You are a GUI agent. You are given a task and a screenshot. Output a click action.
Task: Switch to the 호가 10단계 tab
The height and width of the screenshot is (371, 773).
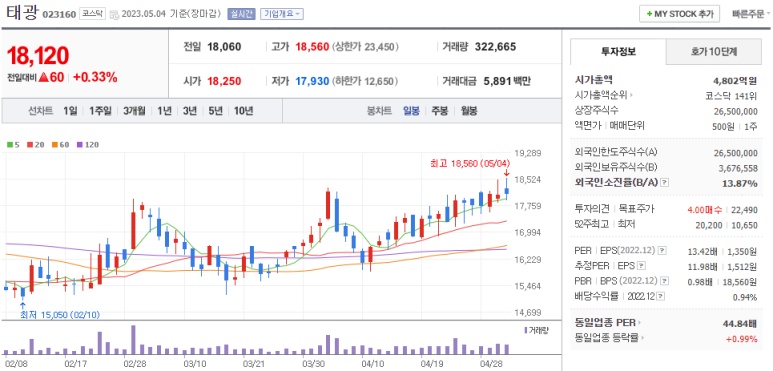coord(714,51)
